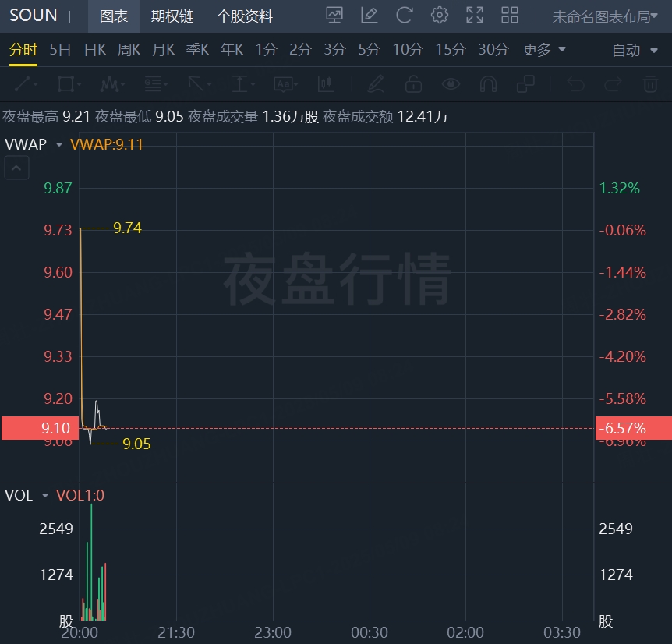Click the 9.10 current price label
Screen dimensions: 672x644
pyautogui.click(x=41, y=428)
